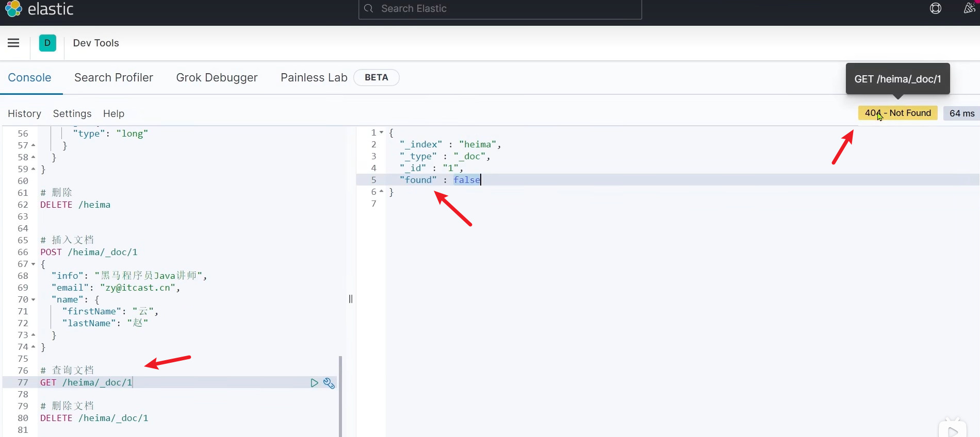Viewport: 980px width, 437px height.
Task: Open the History panel
Action: [24, 113]
